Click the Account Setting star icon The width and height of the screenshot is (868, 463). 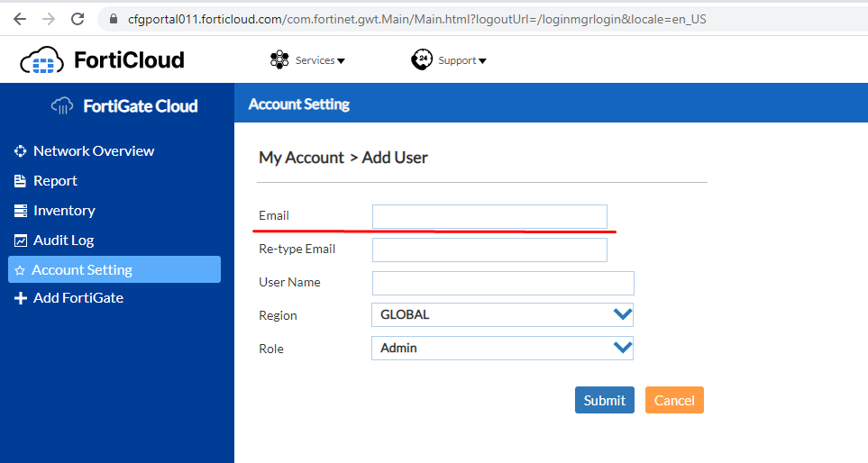(20, 270)
